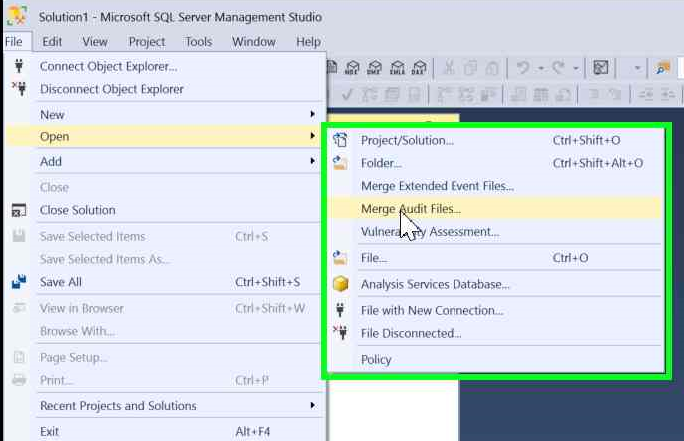684x441 pixels.
Task: Open the Help menu
Action: tap(308, 41)
